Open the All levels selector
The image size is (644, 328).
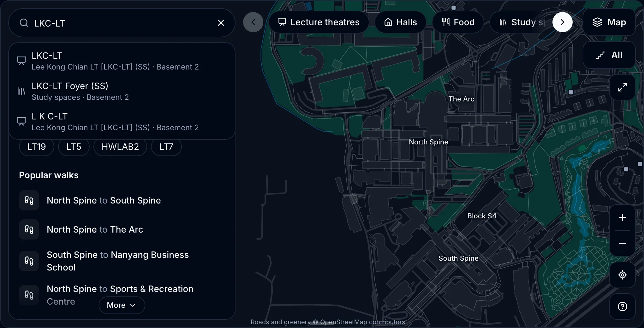point(609,55)
